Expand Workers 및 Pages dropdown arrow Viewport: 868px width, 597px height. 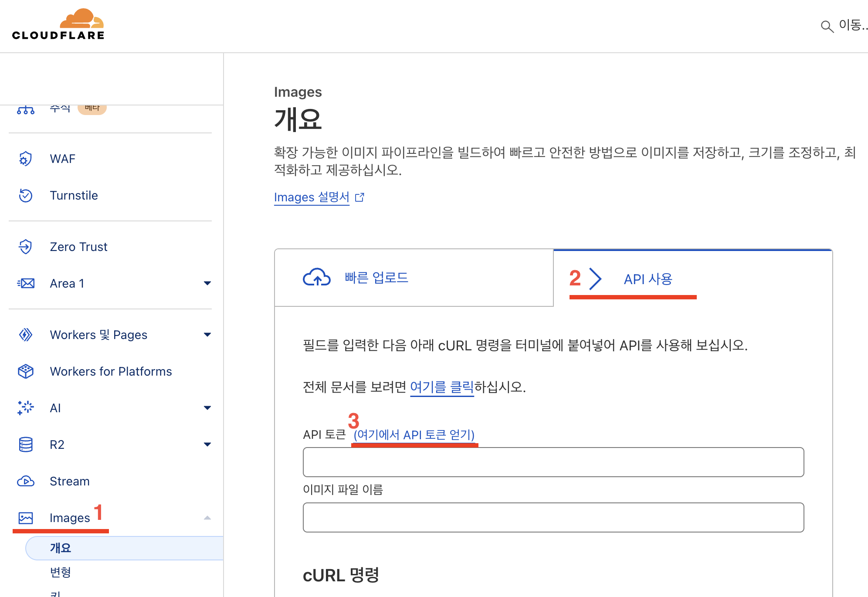click(207, 335)
